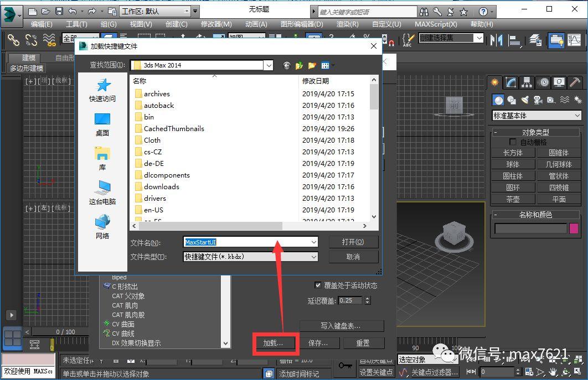This screenshot has width=588, height=380.
Task: Click the binoculars search icon
Action: (424, 12)
